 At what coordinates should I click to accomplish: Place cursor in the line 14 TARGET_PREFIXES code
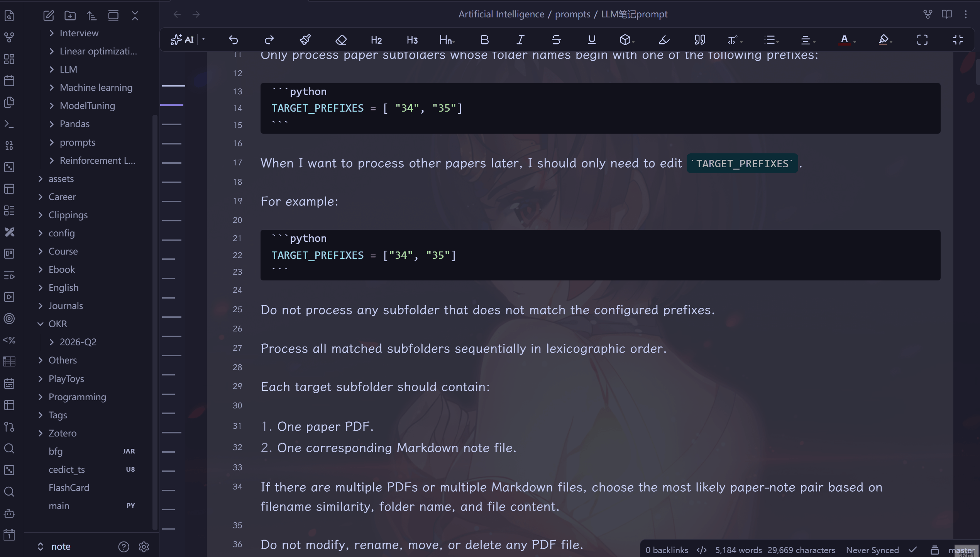coord(367,108)
